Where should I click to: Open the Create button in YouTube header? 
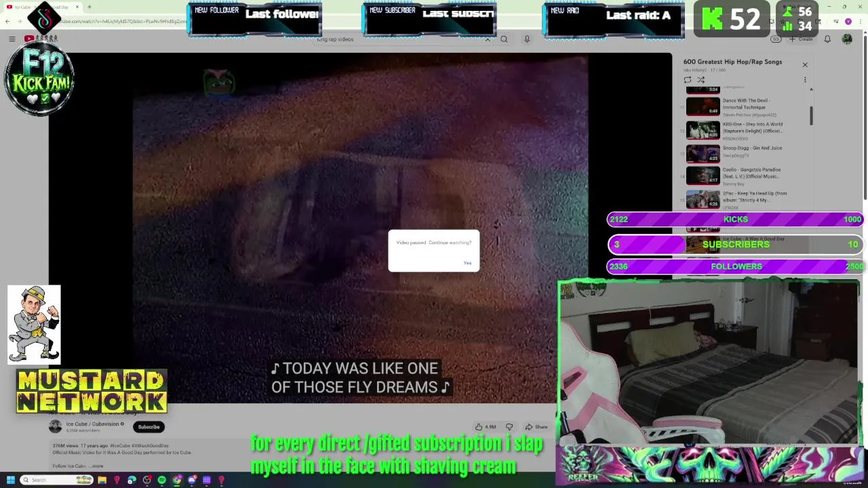pos(801,39)
